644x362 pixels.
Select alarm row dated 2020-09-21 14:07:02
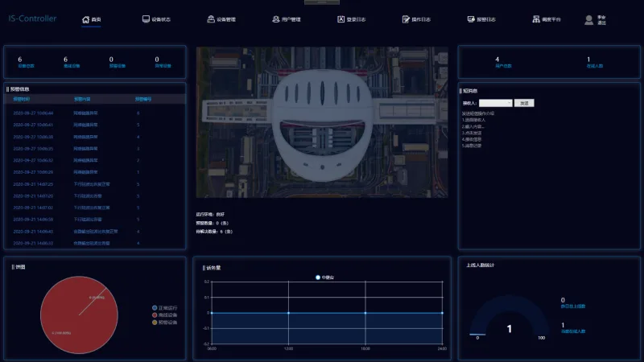[x=95, y=208]
